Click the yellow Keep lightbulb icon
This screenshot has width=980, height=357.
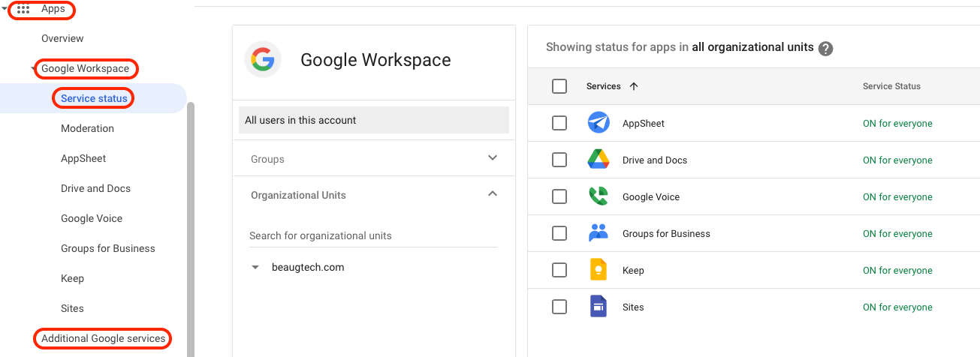tap(599, 270)
